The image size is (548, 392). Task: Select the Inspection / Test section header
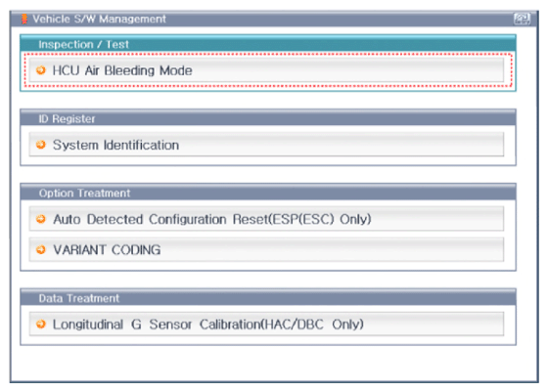coord(268,44)
